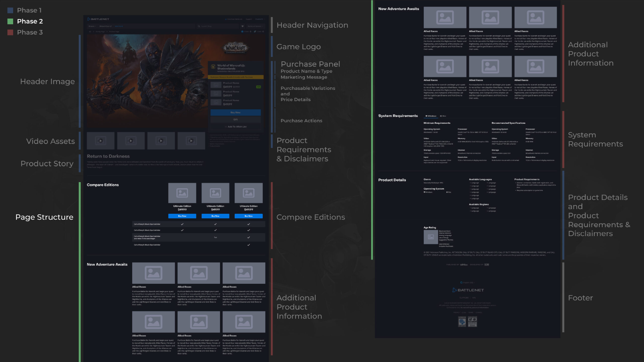
Task: Click the wishlist heart icon beside search
Action: 243,26
